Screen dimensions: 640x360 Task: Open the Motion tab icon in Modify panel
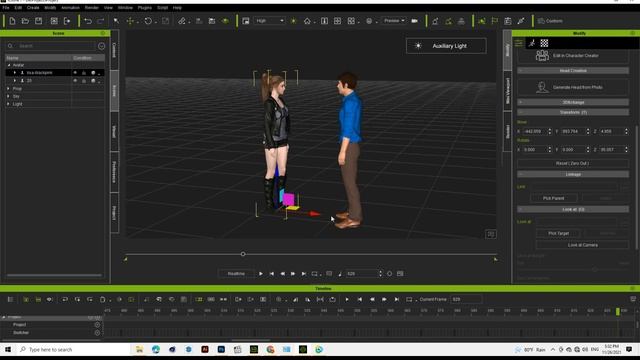(x=531, y=43)
